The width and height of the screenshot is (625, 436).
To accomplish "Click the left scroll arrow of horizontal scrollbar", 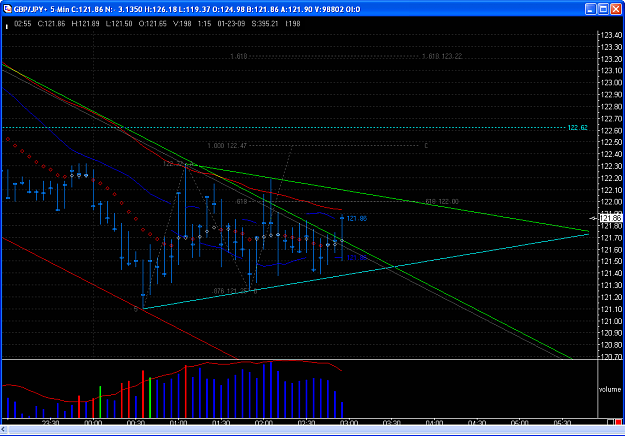I will pos(4,430).
